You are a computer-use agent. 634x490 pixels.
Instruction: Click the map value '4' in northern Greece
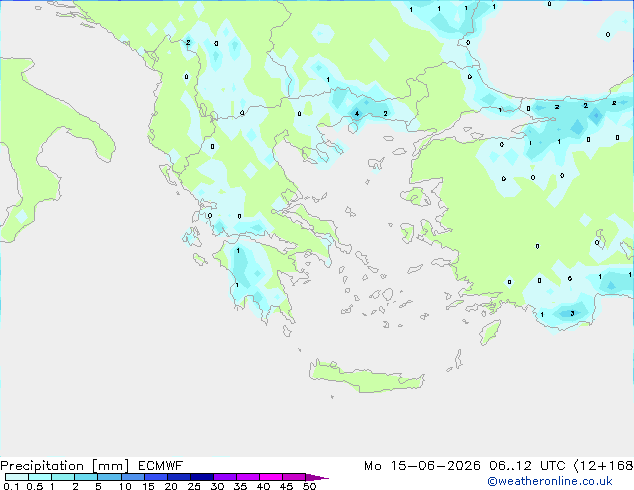click(357, 114)
